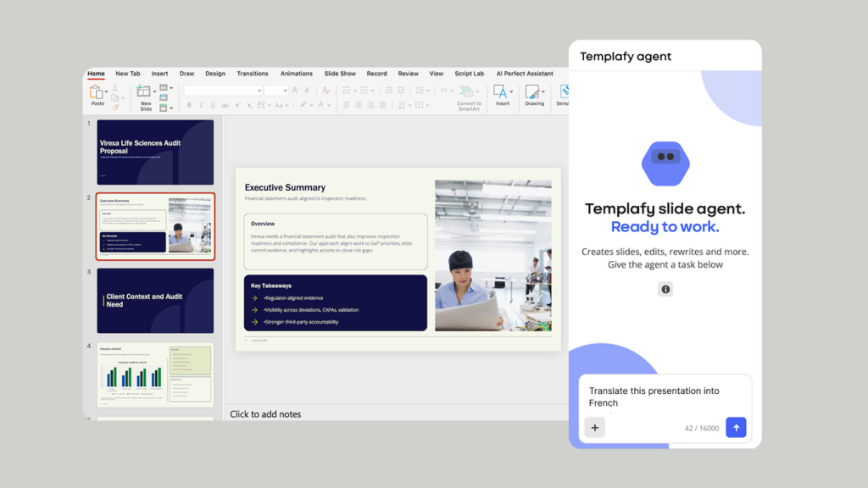This screenshot has height=488, width=868.
Task: Click the Increase Indent icon
Action: (401, 90)
